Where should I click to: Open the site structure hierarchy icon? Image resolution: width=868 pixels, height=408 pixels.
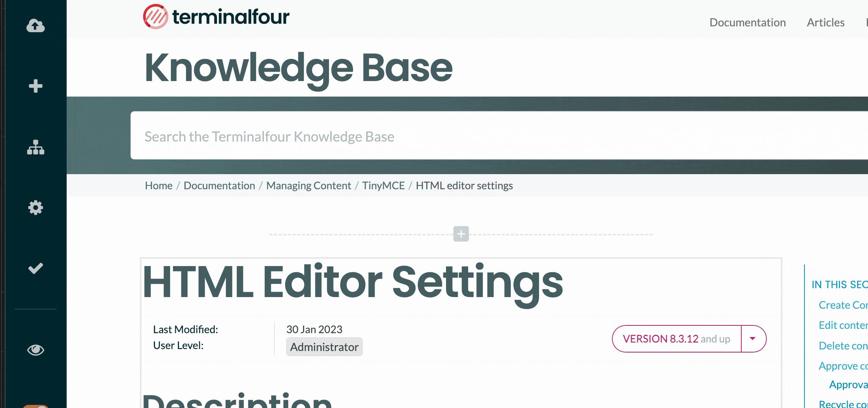tap(35, 147)
